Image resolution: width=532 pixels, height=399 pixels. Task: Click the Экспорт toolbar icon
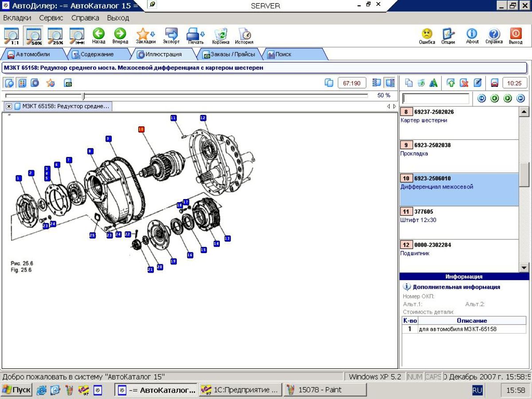coord(171,36)
